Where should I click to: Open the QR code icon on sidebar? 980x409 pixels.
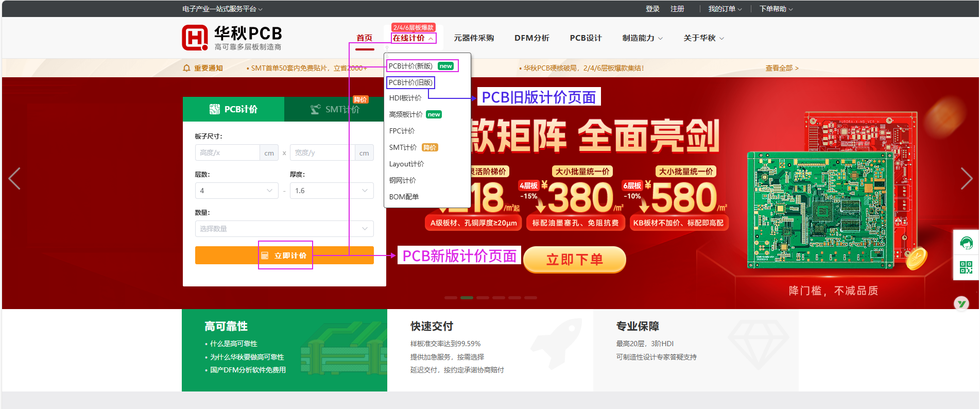(966, 267)
